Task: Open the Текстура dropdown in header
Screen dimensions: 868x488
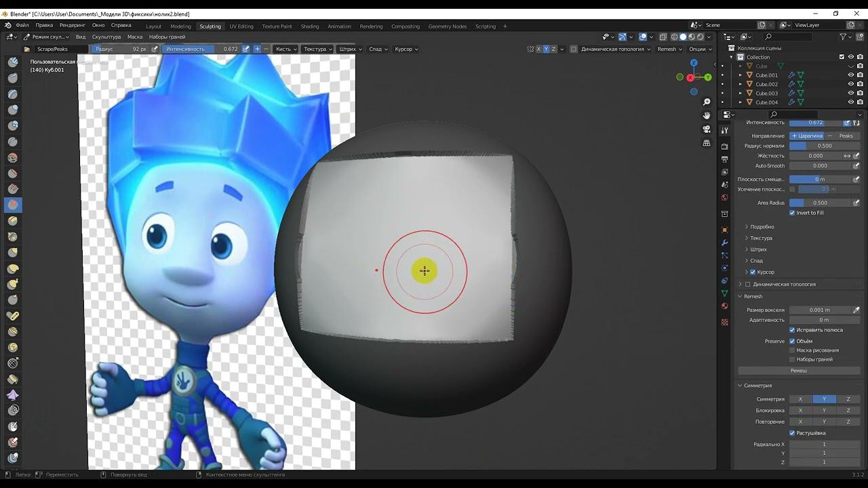Action: pos(317,49)
